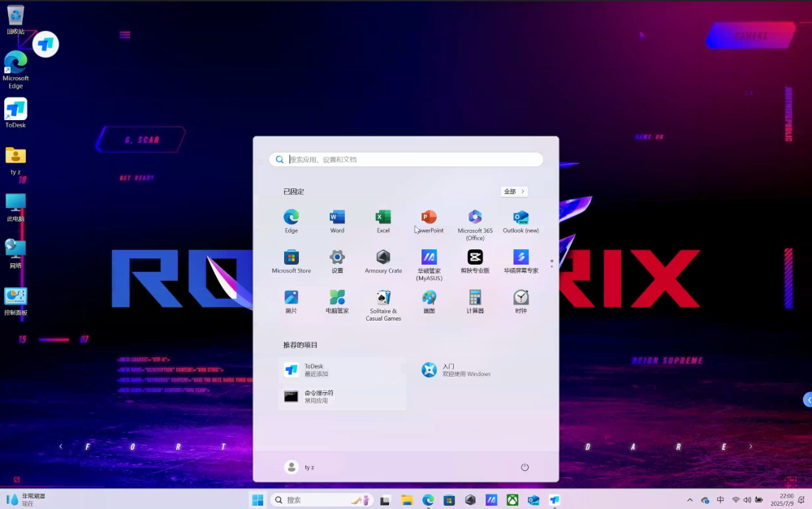Screen dimensions: 812x509
Task: Click the Xbox icon on the taskbar
Action: 512,499
